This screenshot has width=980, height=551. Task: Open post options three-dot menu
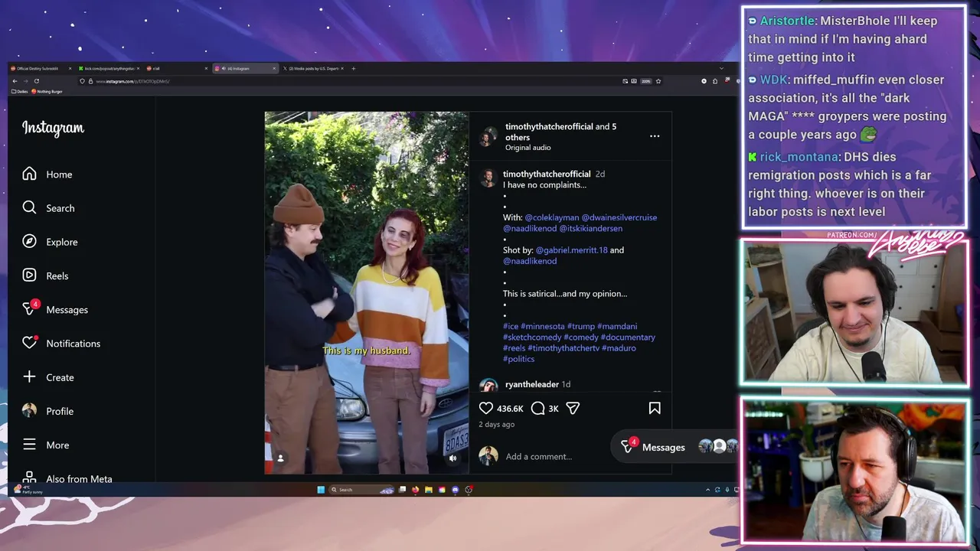655,136
